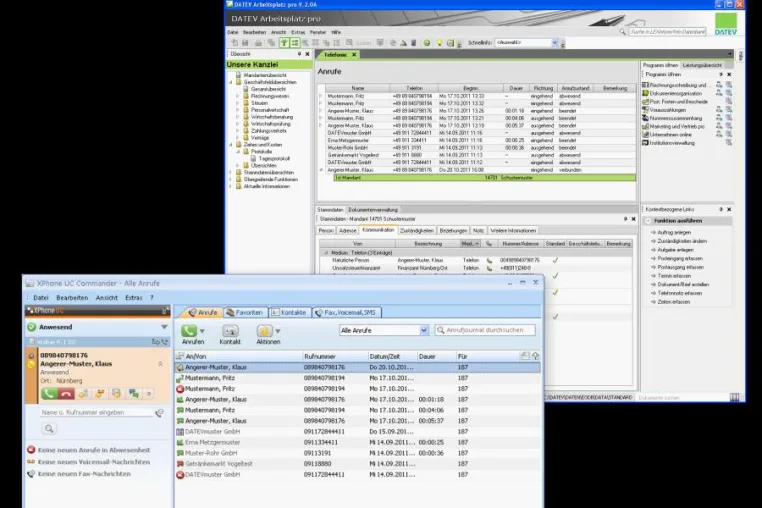Click the magnifier search button below the number field
762x508 pixels.
pos(49,429)
